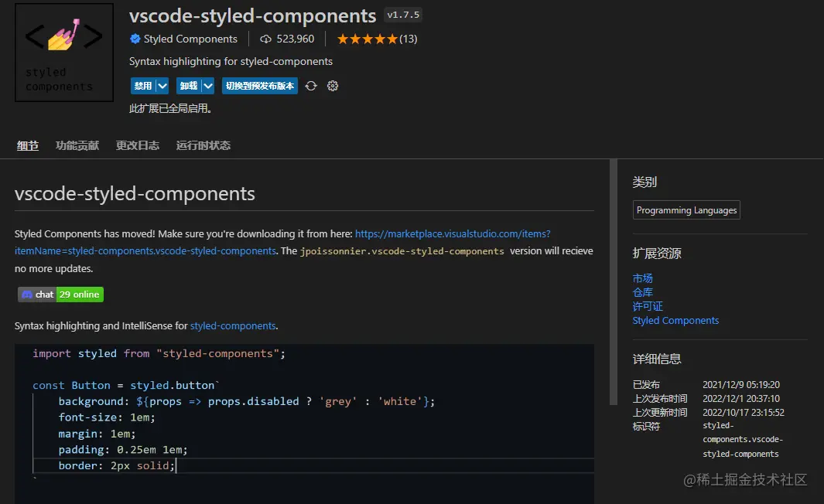Image resolution: width=824 pixels, height=504 pixels.
Task: Open the 许可证 license link
Action: (648, 306)
